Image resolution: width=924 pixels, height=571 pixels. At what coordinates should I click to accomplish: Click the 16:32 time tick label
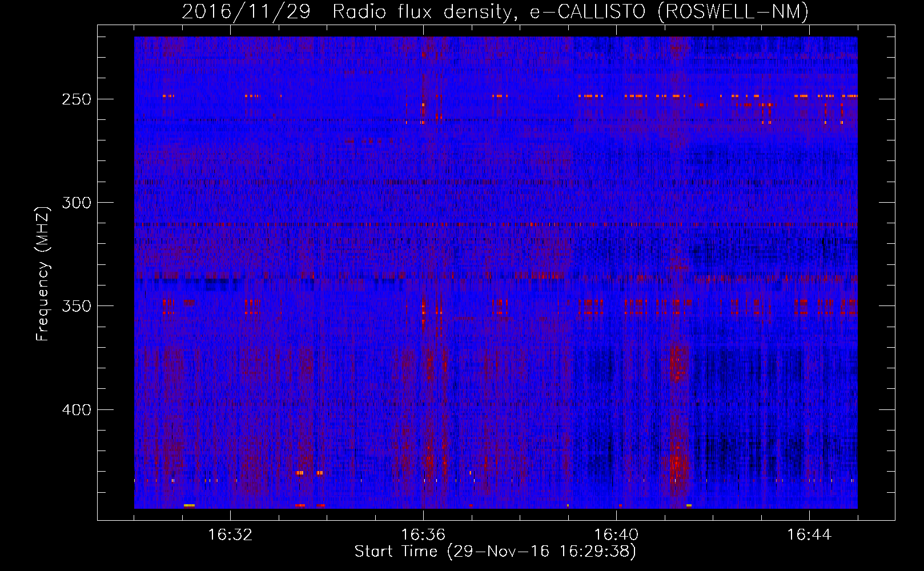pos(230,535)
